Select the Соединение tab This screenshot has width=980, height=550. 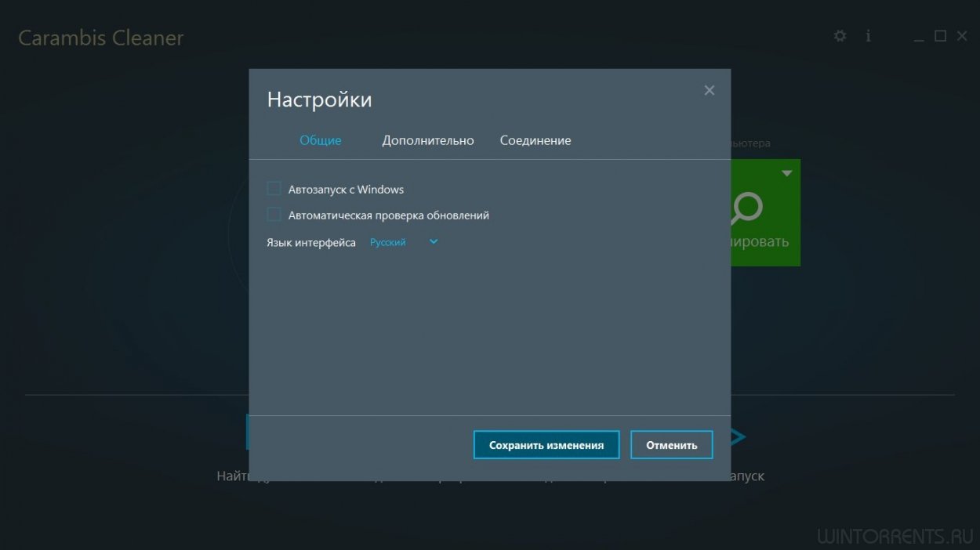coord(535,140)
